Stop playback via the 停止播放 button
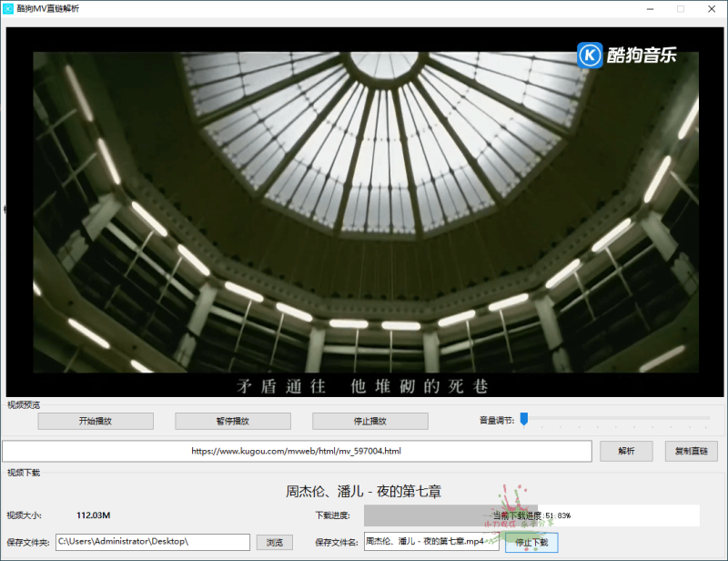This screenshot has width=728, height=561. tap(369, 421)
